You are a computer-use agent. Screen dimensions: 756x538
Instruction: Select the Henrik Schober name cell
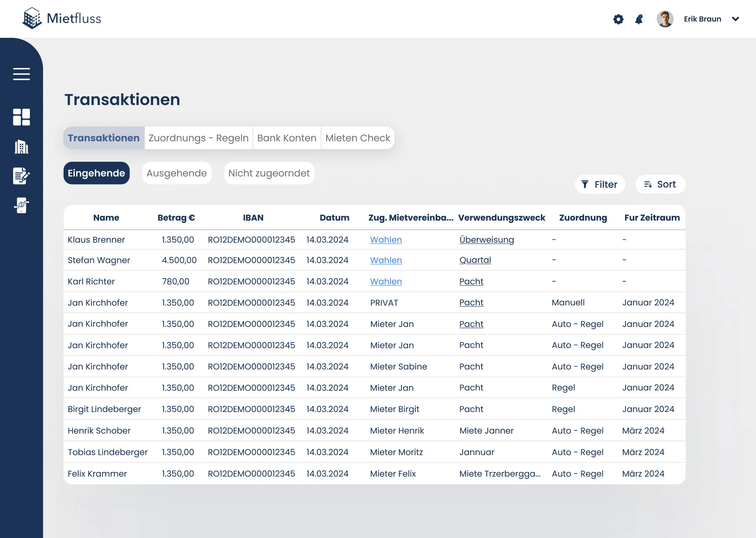99,431
